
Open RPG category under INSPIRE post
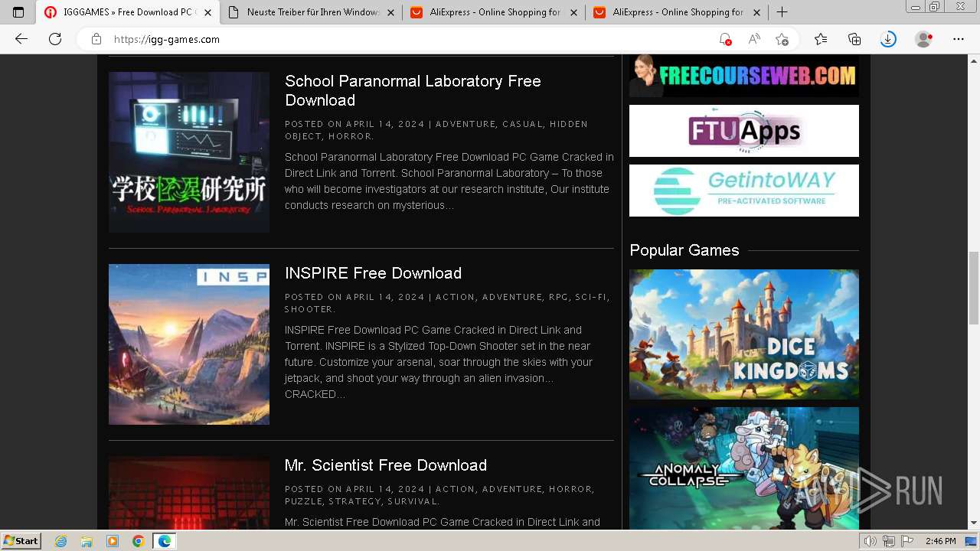[558, 297]
